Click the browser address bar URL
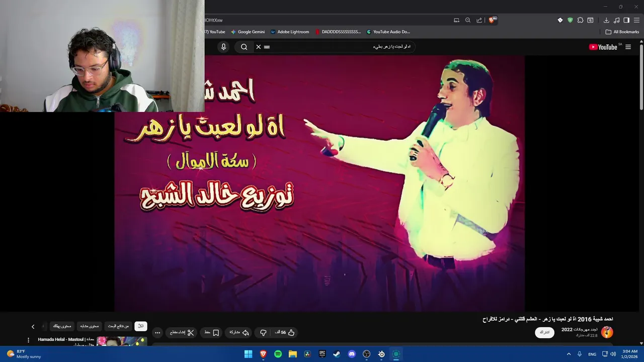Screen dimensions: 644x362 (213, 20)
